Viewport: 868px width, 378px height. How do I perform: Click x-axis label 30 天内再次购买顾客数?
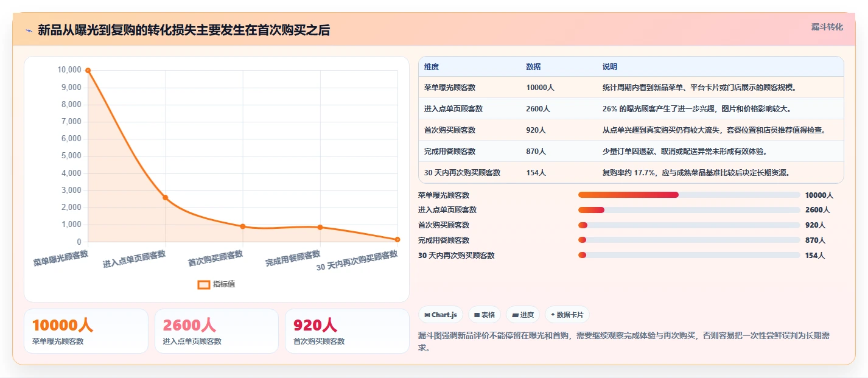coord(357,261)
